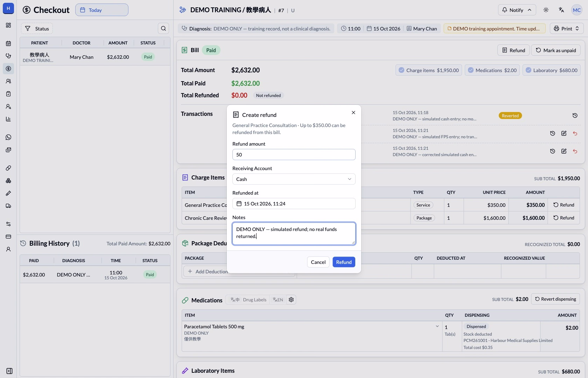Open the patients group icon in sidebar

click(8, 81)
